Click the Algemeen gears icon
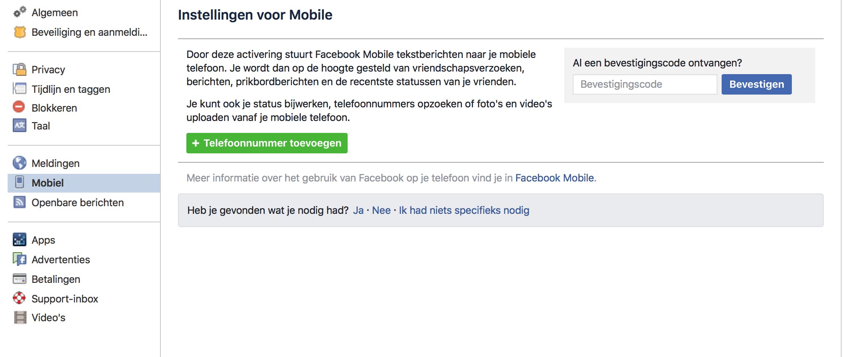 (20, 12)
